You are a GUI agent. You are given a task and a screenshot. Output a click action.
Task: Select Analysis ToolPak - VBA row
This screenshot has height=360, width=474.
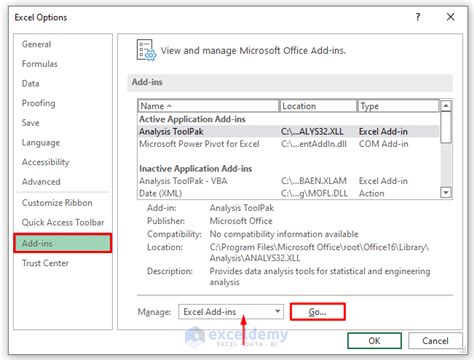tap(288, 181)
